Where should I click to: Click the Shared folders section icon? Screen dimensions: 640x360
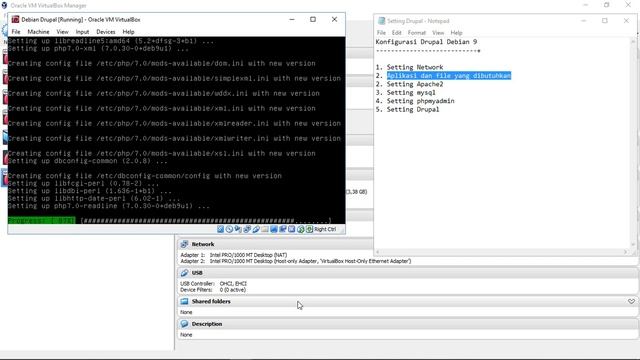pyautogui.click(x=184, y=301)
